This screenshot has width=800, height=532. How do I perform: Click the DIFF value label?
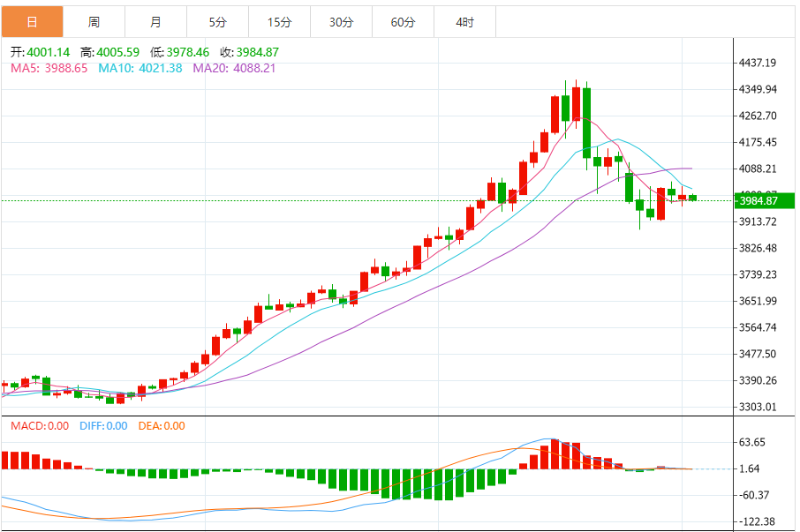click(103, 426)
